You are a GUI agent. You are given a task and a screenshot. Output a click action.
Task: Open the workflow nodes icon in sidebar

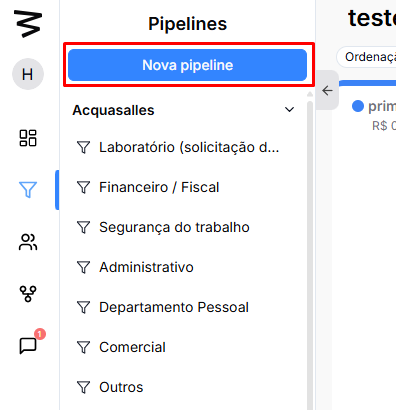(28, 294)
